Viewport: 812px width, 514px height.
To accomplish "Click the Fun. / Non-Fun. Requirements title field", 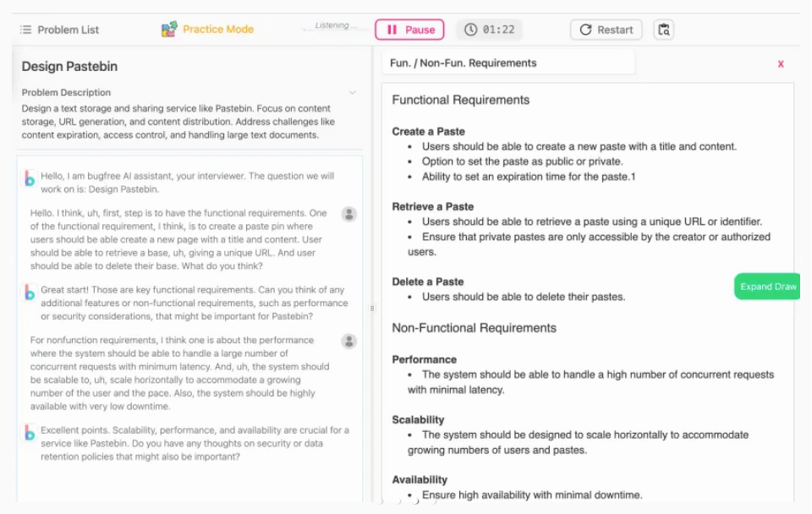I will click(508, 63).
